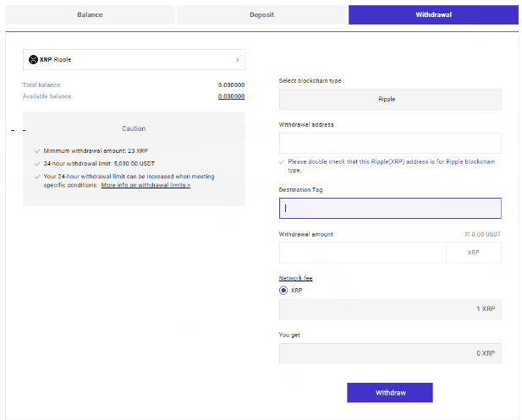Click the underlined Network fee label
The image size is (522, 420).
point(295,278)
